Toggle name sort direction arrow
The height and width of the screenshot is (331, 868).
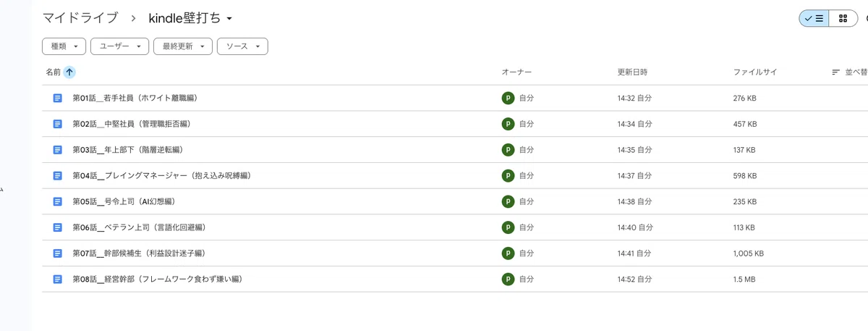pyautogui.click(x=69, y=72)
